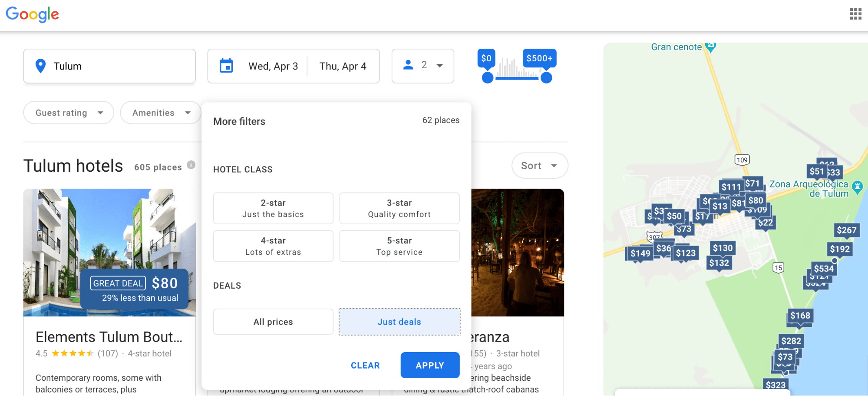868x396 pixels.
Task: Click the 4-star hotel label text
Action: (149, 353)
